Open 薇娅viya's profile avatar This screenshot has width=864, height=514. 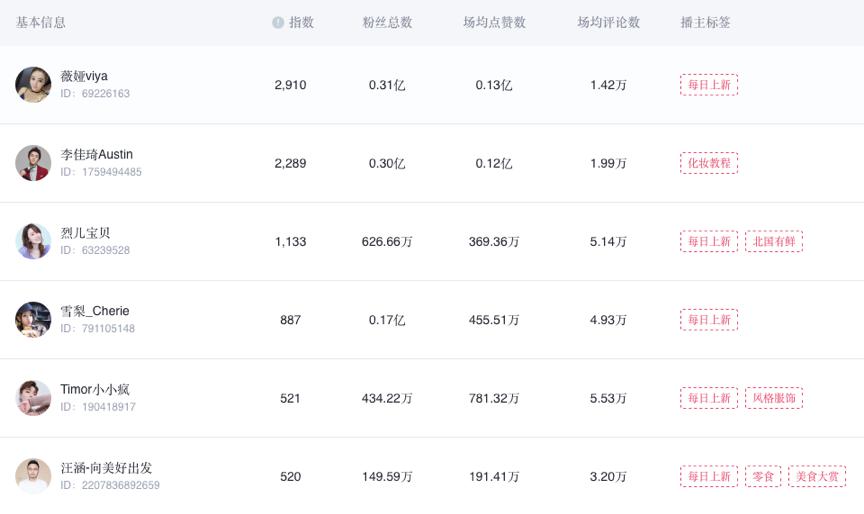(x=33, y=85)
